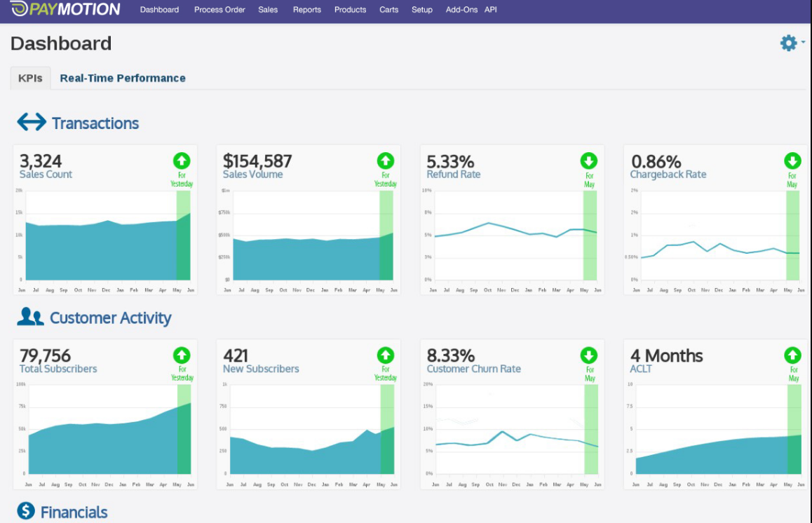The height and width of the screenshot is (523, 812).
Task: Click the Customer Churn Rate label
Action: [x=473, y=368]
